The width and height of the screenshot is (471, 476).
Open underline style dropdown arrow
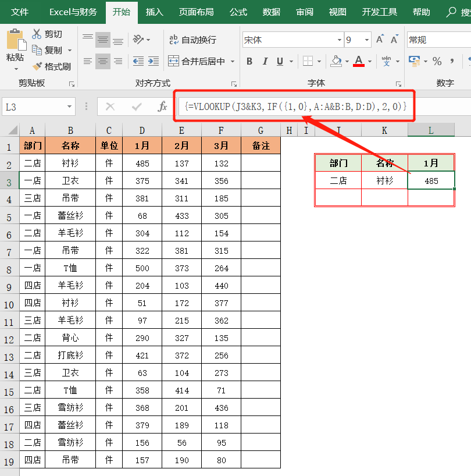point(291,62)
